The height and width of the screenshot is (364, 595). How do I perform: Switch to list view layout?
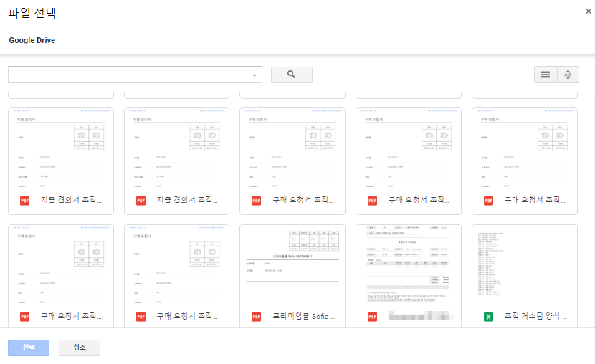(546, 75)
